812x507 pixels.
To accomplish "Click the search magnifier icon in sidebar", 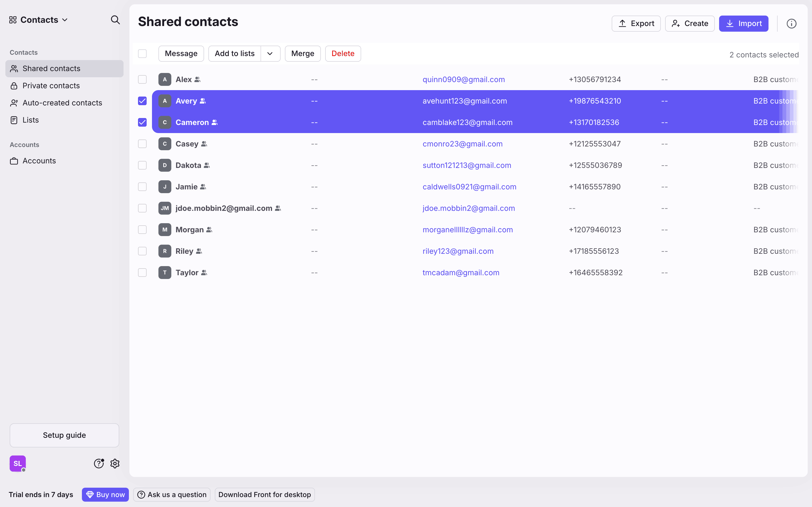I will (115, 20).
